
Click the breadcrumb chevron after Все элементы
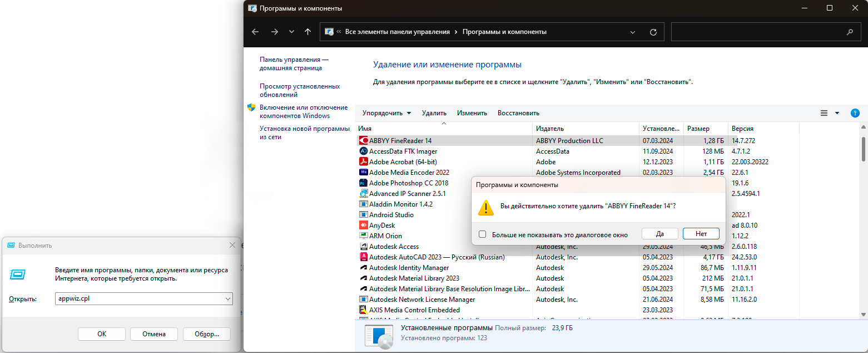[x=456, y=32]
